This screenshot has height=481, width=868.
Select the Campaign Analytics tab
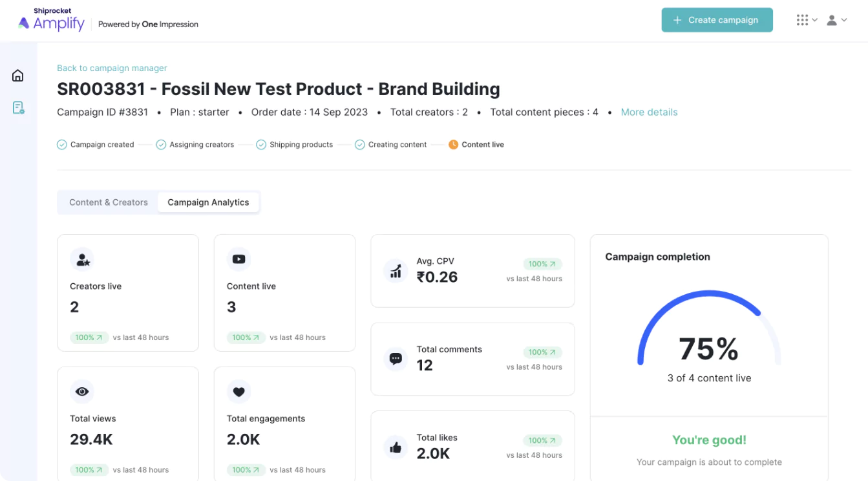208,202
